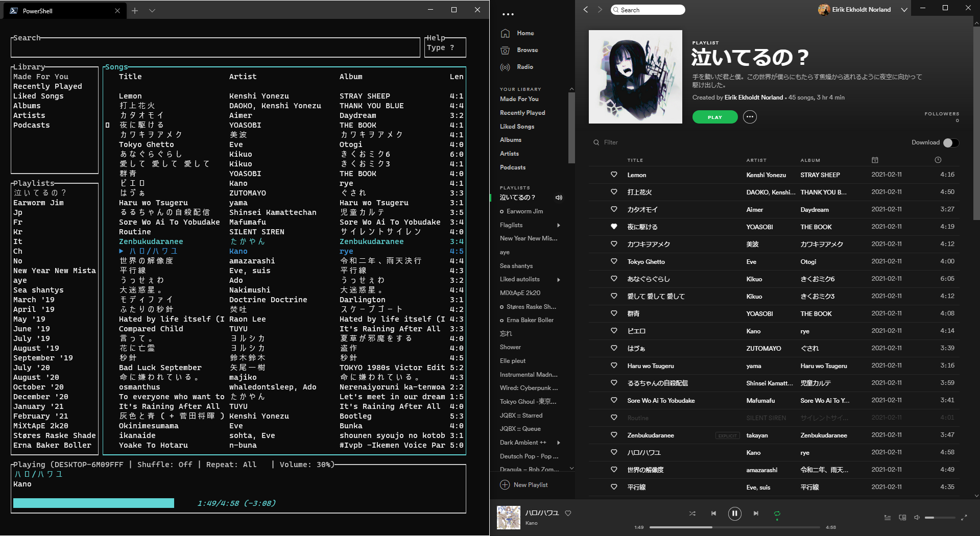Click the Home icon in Spotify sidebar
980x536 pixels.
click(x=506, y=33)
